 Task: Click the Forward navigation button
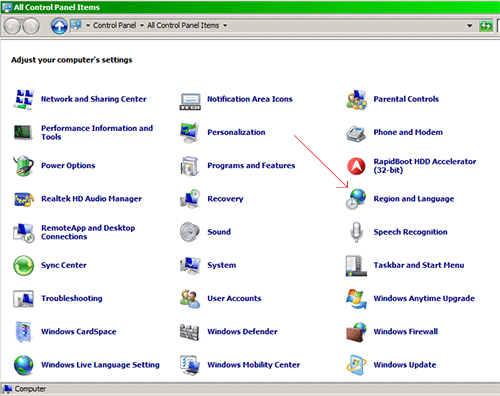tap(31, 26)
